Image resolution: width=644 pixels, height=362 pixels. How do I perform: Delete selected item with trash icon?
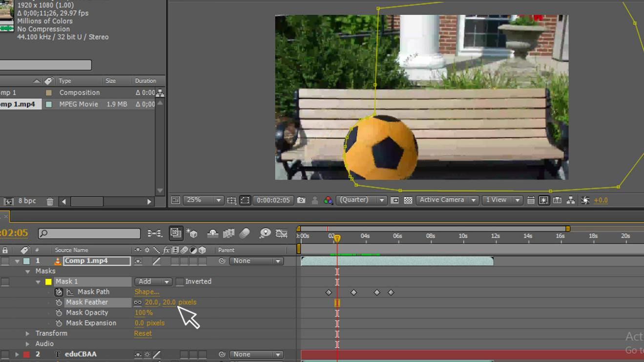coord(50,201)
